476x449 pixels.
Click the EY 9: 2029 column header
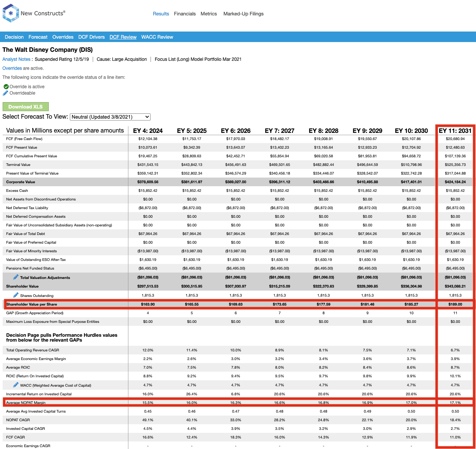point(368,131)
